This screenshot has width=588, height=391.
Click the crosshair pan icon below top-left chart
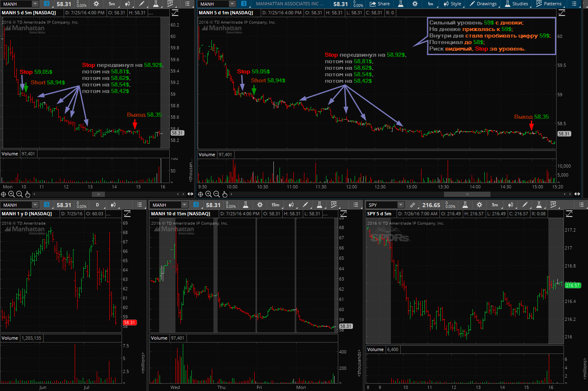pyautogui.click(x=4, y=194)
